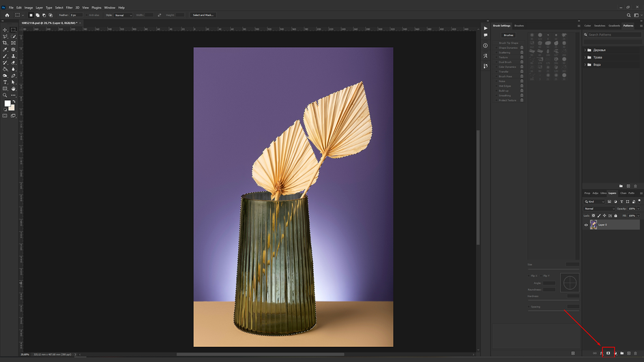Viewport: 644px width, 362px height.
Task: Select the Clone Stamp tool
Action: (x=13, y=56)
